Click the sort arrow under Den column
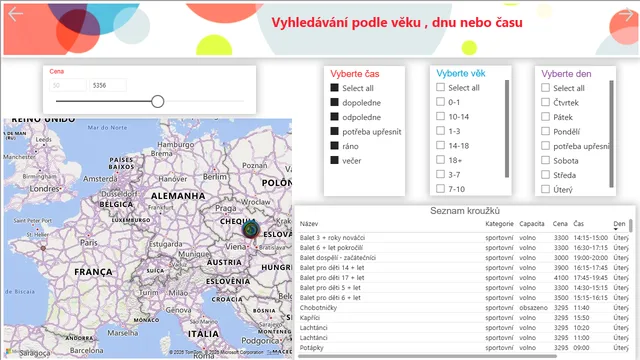 click(x=616, y=229)
